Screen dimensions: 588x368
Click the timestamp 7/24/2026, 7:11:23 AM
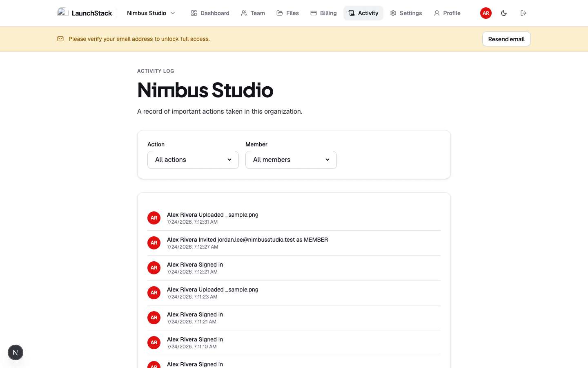click(192, 297)
